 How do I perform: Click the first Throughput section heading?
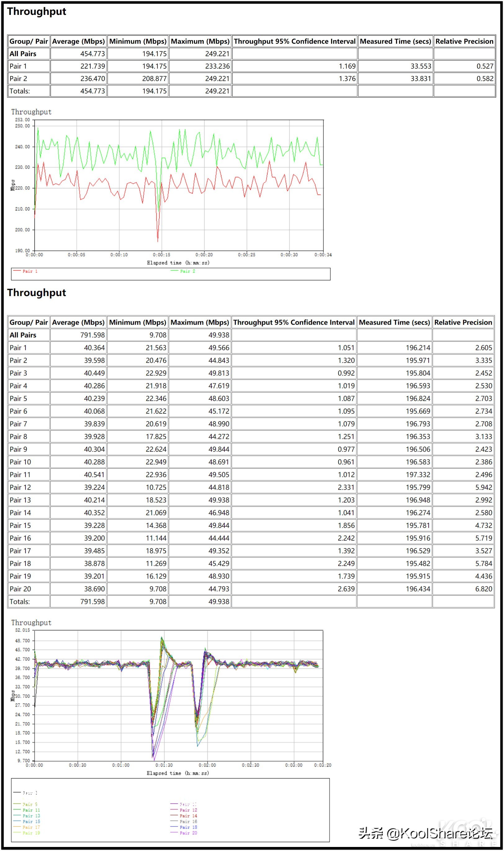(36, 11)
